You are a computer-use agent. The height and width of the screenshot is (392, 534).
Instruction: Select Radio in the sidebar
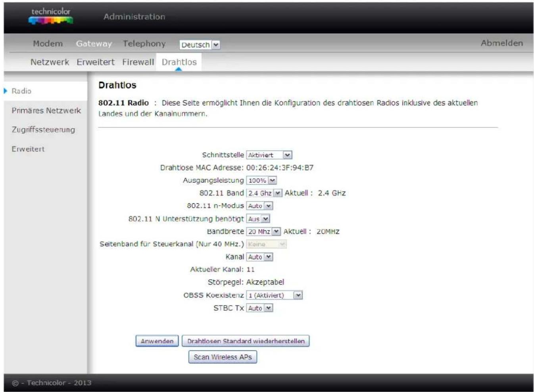coord(21,91)
